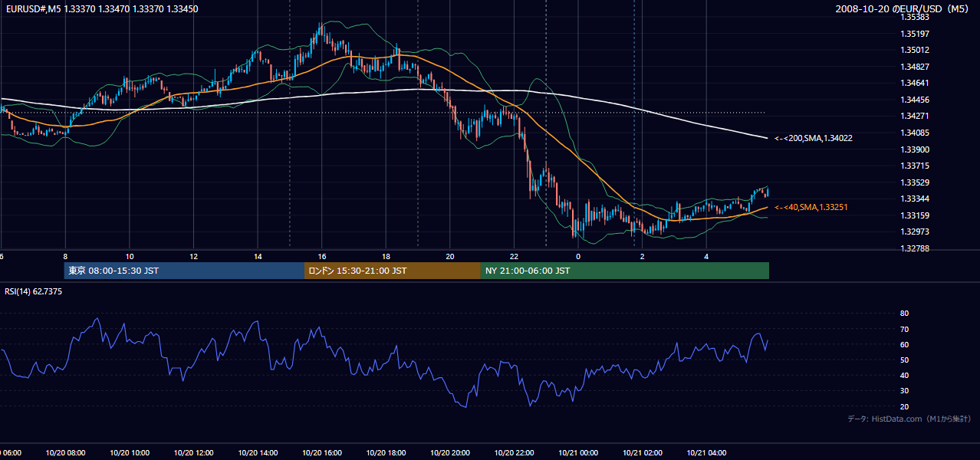Click the 10/20 18:00 time axis label
The width and height of the screenshot is (980, 460).
tap(386, 453)
